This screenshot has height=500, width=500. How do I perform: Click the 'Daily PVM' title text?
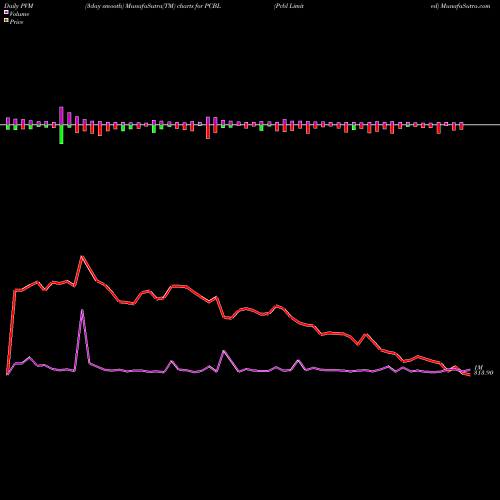19,6
